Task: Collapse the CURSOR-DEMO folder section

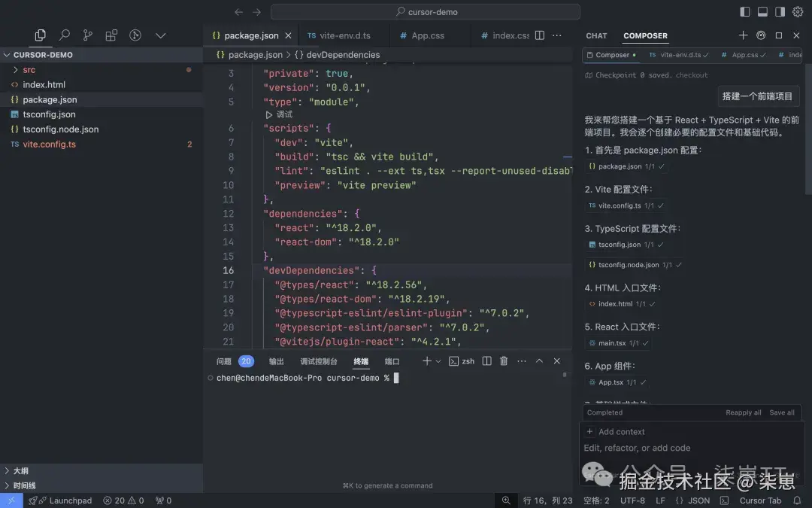Action: coord(101,54)
